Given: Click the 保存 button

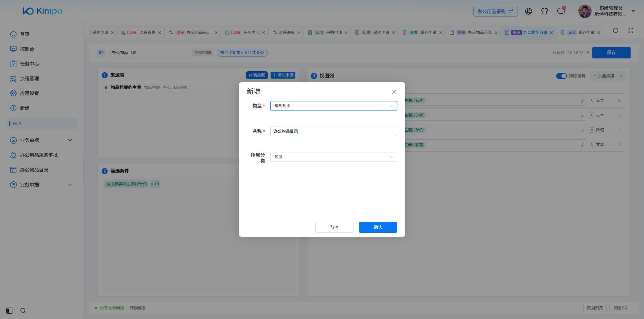Looking at the screenshot, I should coord(611,53).
